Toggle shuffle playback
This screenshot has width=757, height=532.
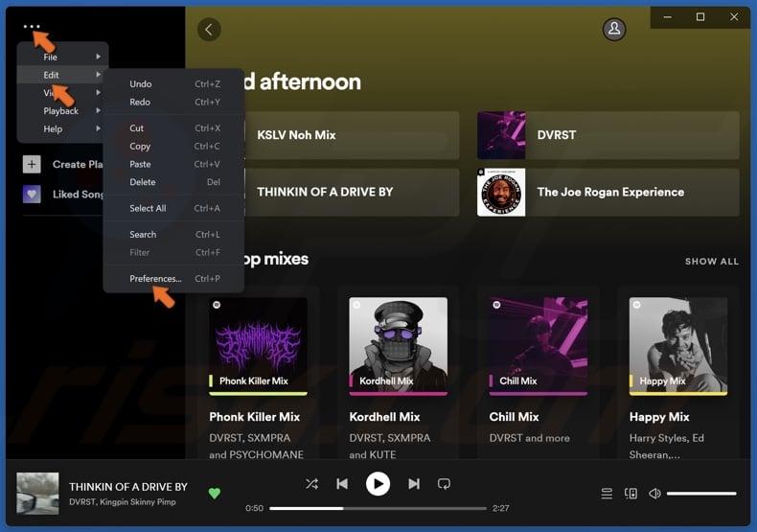[311, 484]
